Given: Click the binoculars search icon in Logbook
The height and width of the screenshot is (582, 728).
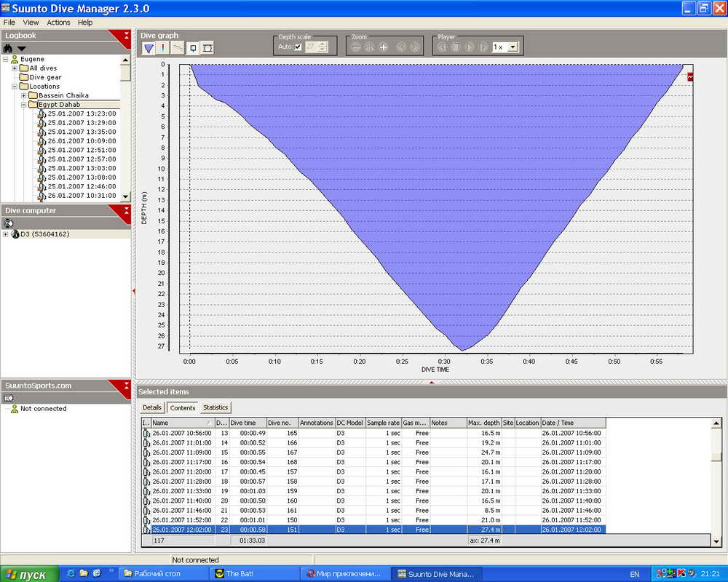Looking at the screenshot, I should tap(8, 48).
